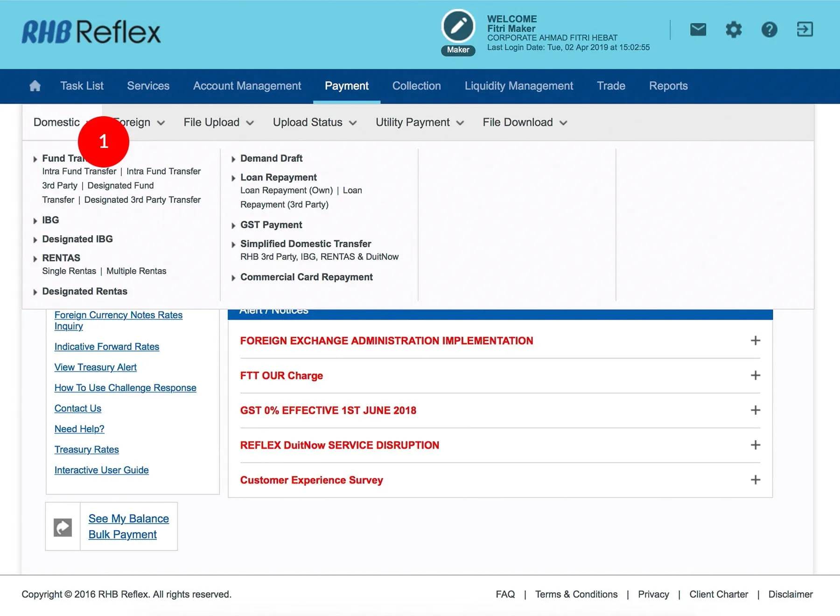Open the File Upload dropdown
Screen dimensions: 840x616
pos(218,122)
